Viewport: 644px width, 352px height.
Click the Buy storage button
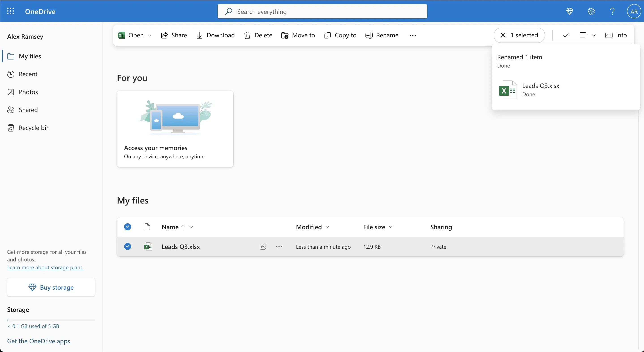[51, 287]
